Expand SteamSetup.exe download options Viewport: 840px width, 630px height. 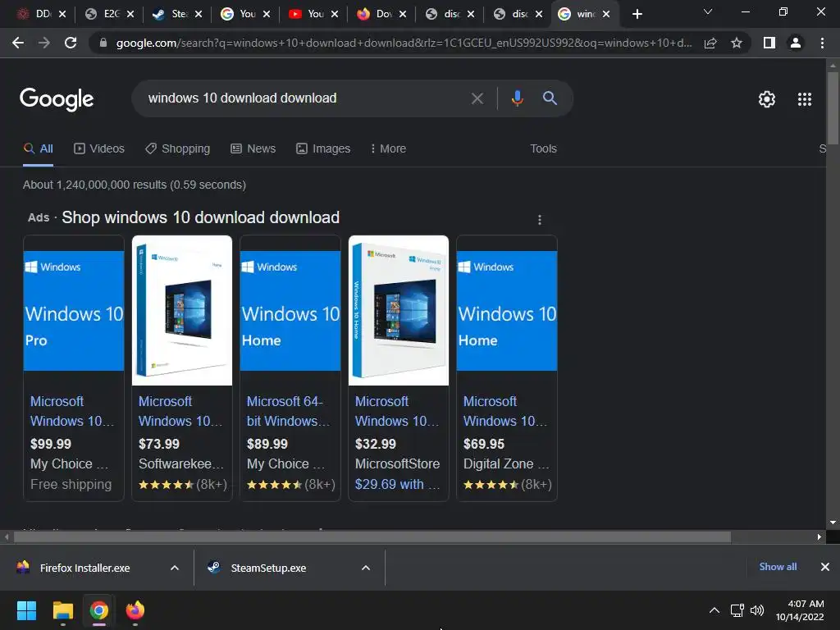click(365, 568)
